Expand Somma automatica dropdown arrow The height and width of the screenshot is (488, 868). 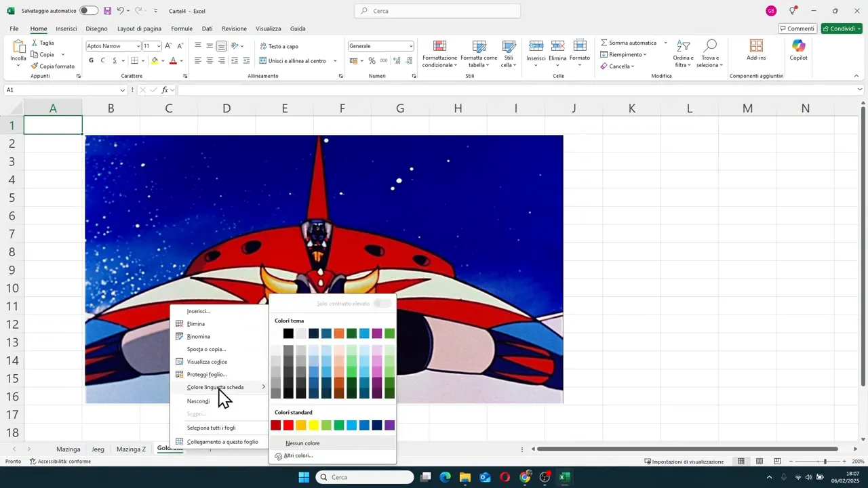665,43
